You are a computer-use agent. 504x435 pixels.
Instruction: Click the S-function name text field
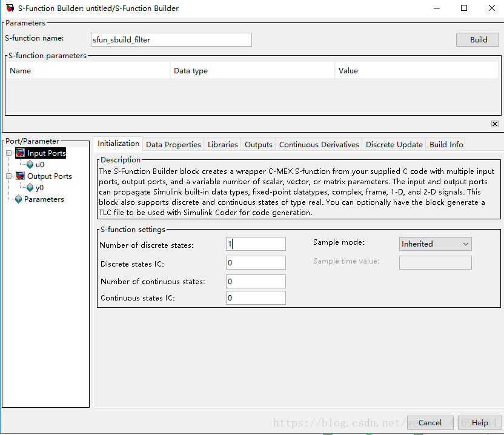coord(171,40)
